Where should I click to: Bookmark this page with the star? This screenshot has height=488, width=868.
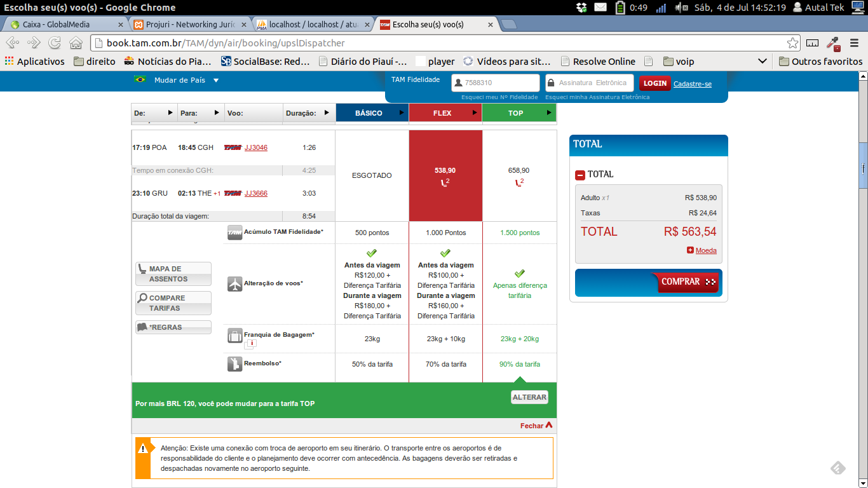(792, 43)
